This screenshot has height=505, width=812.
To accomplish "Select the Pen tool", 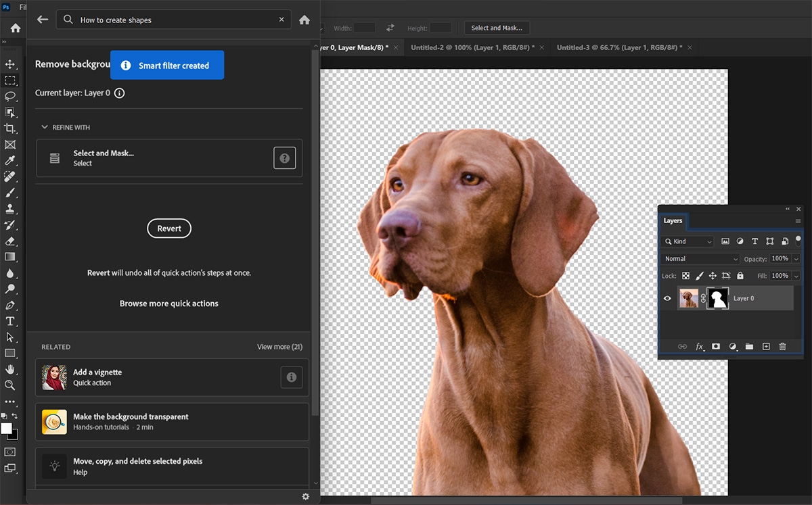I will pos(10,306).
